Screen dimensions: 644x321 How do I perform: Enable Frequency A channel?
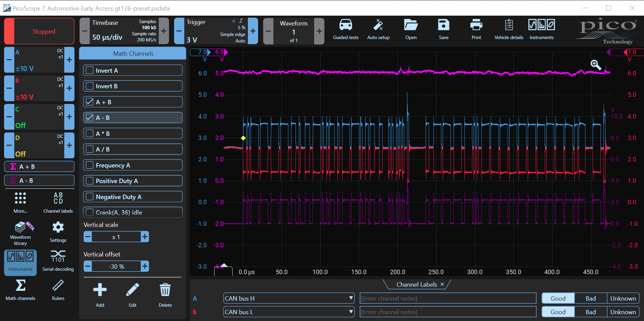point(90,165)
